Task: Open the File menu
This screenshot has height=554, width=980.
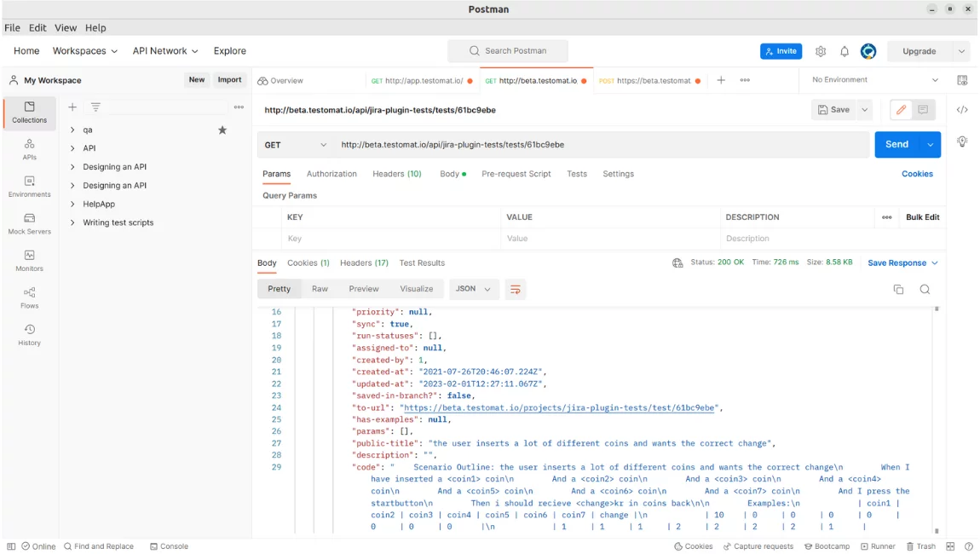Action: click(x=12, y=28)
